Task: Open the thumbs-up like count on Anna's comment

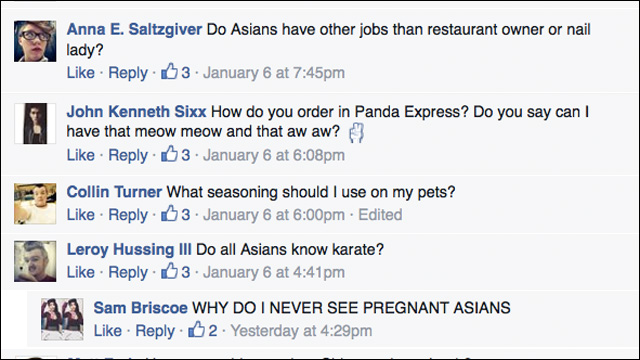Action: (176, 72)
